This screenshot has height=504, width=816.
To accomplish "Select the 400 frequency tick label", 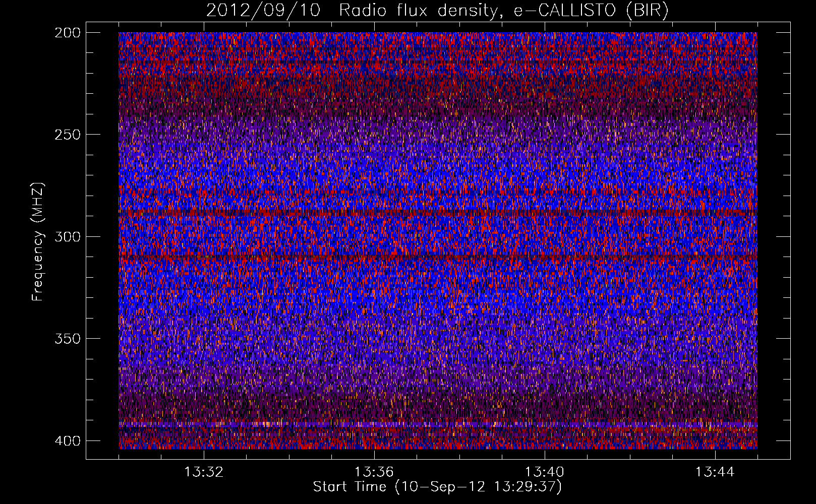I will [x=67, y=440].
